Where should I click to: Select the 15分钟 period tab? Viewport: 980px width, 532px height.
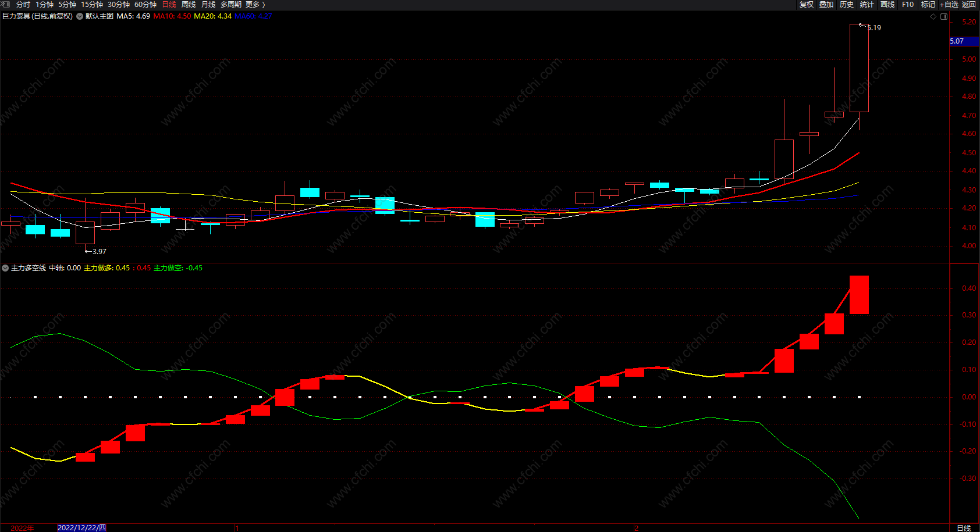tap(92, 5)
